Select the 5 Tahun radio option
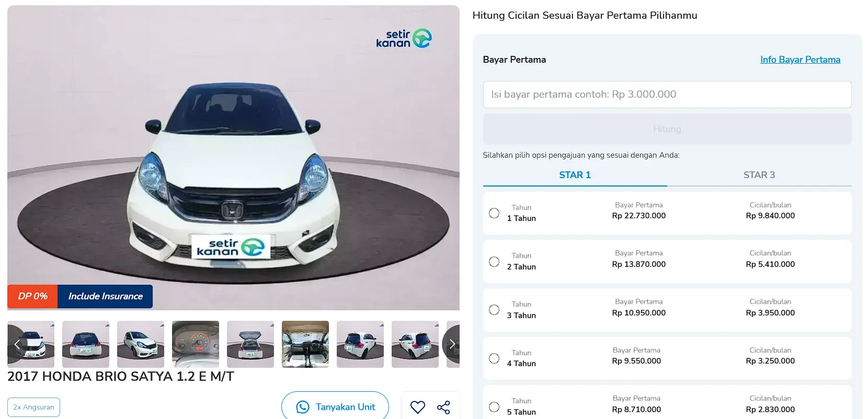The image size is (868, 419). pyautogui.click(x=494, y=406)
